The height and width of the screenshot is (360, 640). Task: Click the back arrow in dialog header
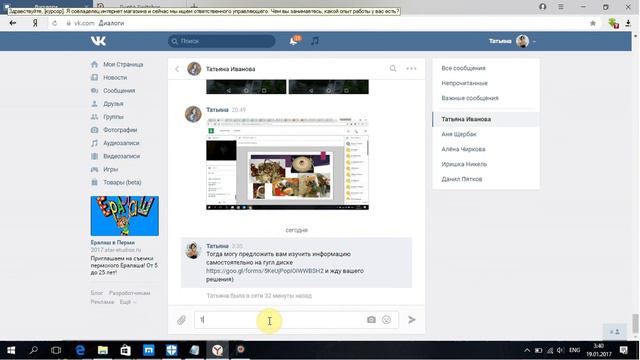(x=177, y=69)
